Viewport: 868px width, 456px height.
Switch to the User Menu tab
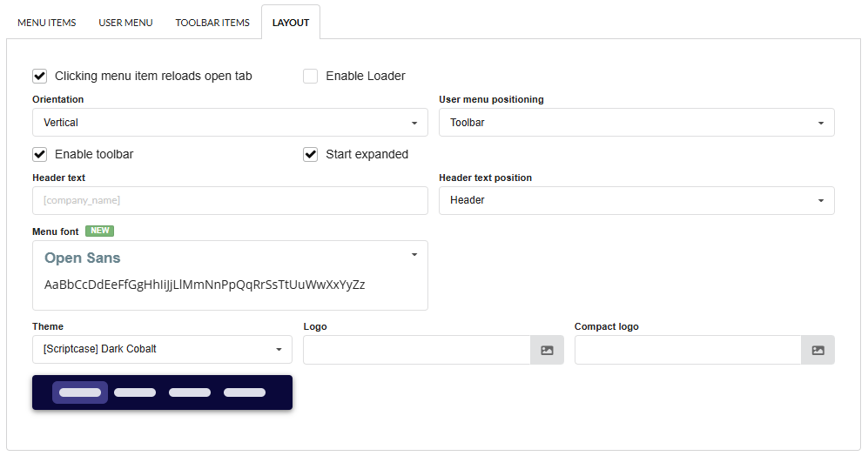coord(125,23)
